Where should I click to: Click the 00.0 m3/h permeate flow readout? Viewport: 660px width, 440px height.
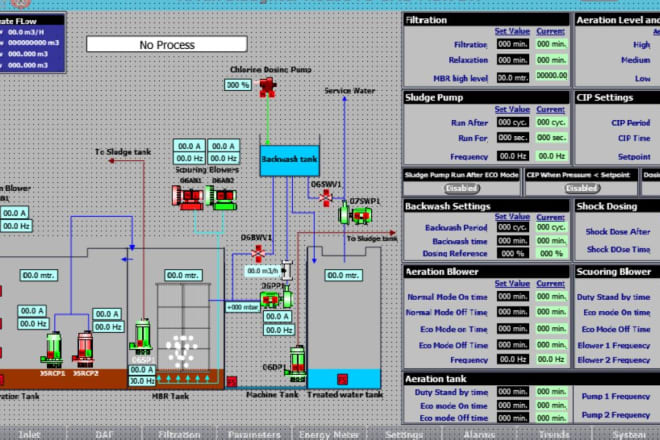point(263,271)
